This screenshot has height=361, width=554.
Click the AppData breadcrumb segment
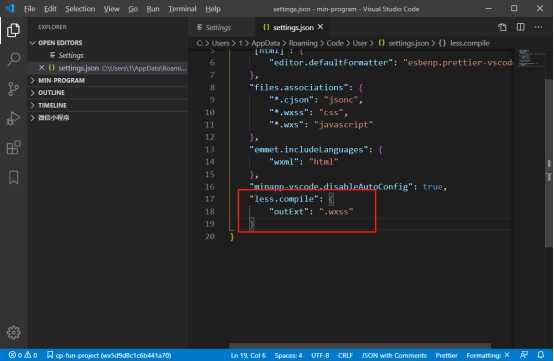tap(265, 43)
